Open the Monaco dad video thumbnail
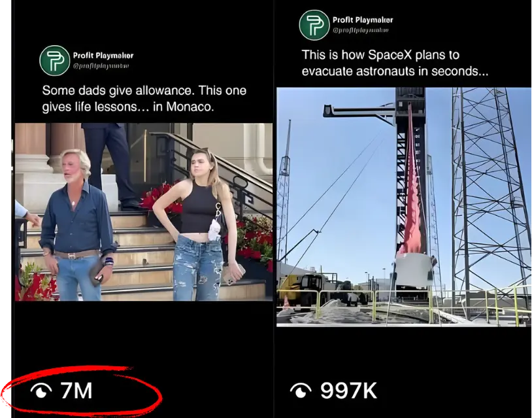The image size is (532, 418). [144, 212]
